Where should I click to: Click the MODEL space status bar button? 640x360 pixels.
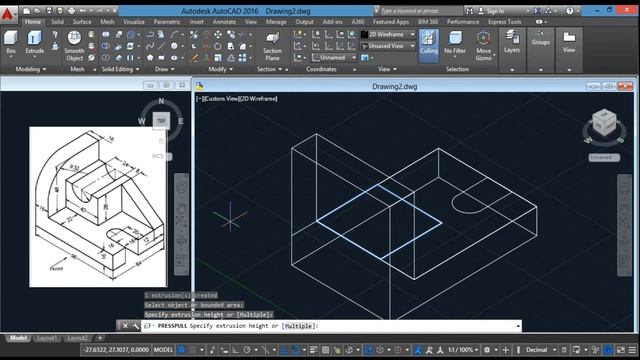pyautogui.click(x=163, y=350)
